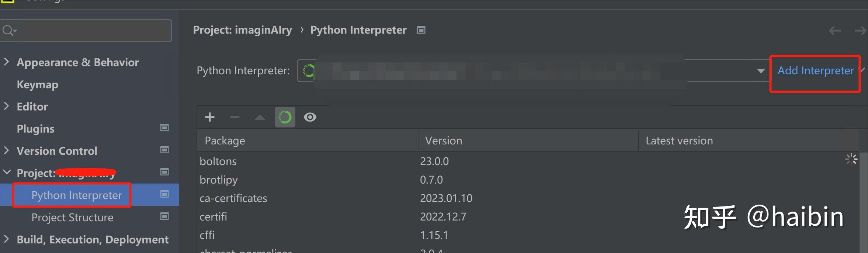Click version 2022.12.7 cell

click(x=443, y=217)
